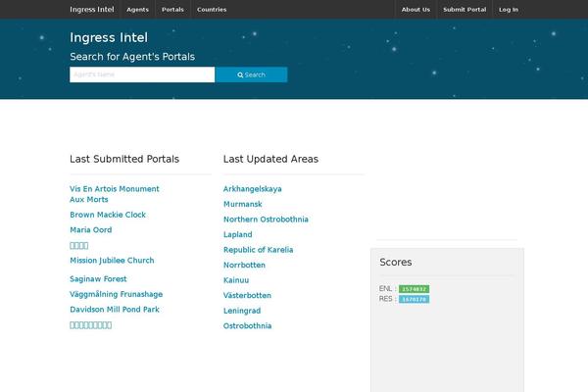The image size is (588, 392).
Task: Click the Ingress Intel brand link in navbar
Action: pos(92,10)
